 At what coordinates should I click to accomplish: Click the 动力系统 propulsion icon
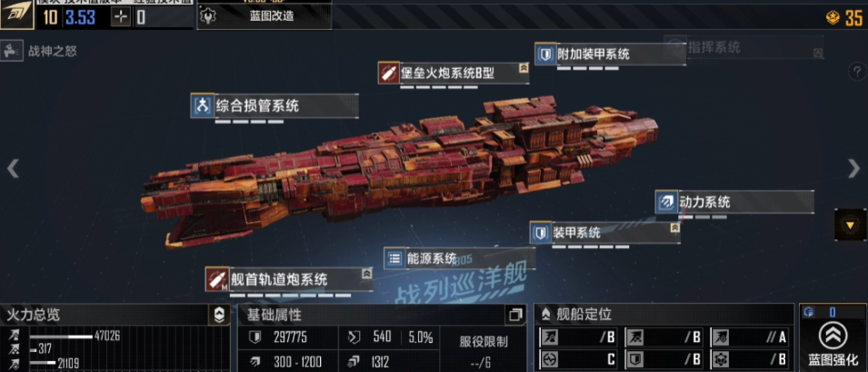(666, 202)
